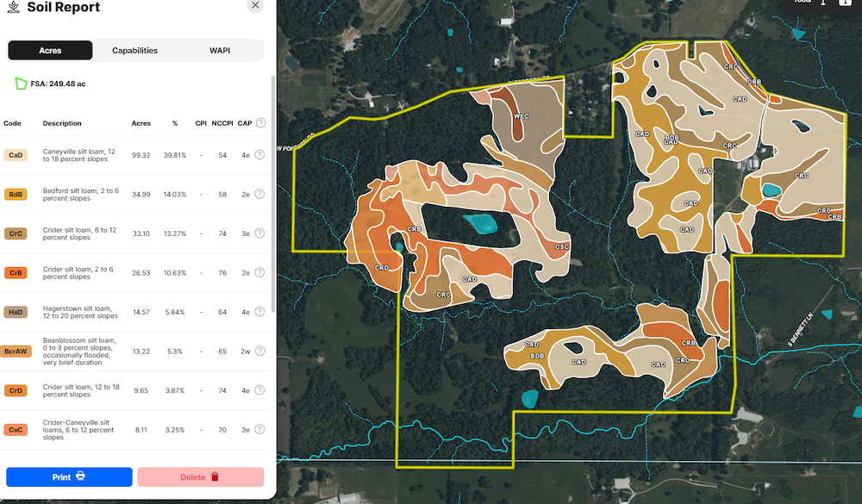Click the green FSA boundary icon

pos(21,84)
